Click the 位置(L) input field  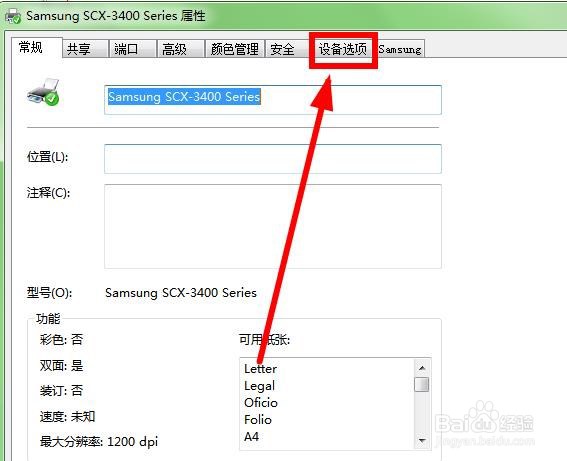[273, 159]
